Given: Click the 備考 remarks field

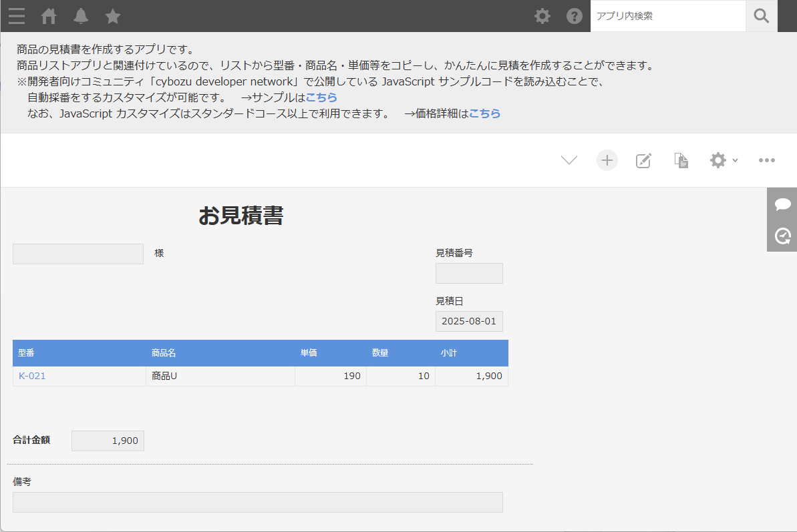Looking at the screenshot, I should tap(258, 502).
